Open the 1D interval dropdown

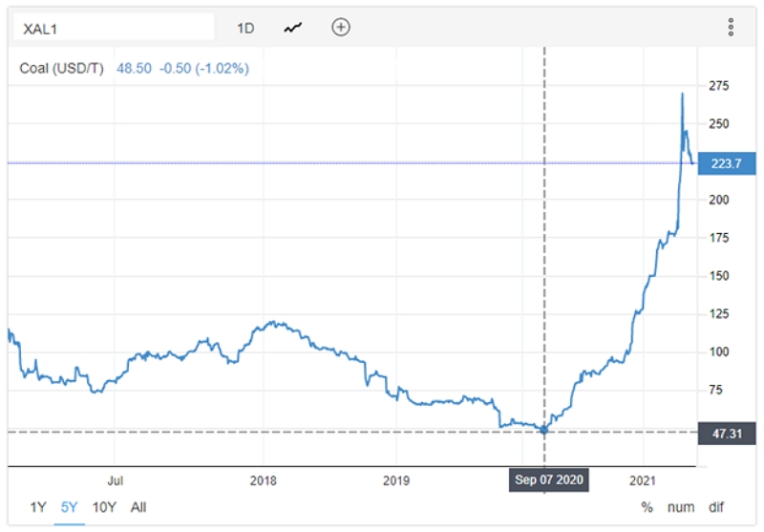tap(245, 29)
